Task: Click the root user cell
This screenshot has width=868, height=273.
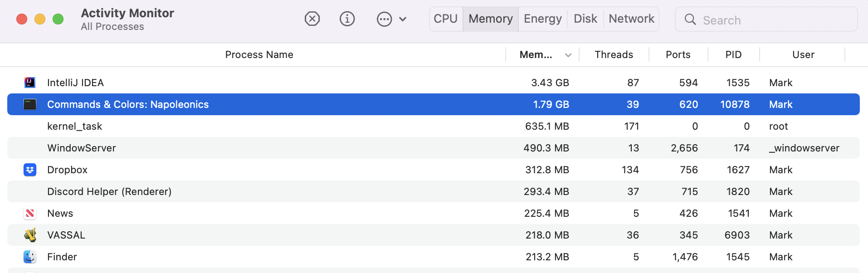Action: coord(779,126)
